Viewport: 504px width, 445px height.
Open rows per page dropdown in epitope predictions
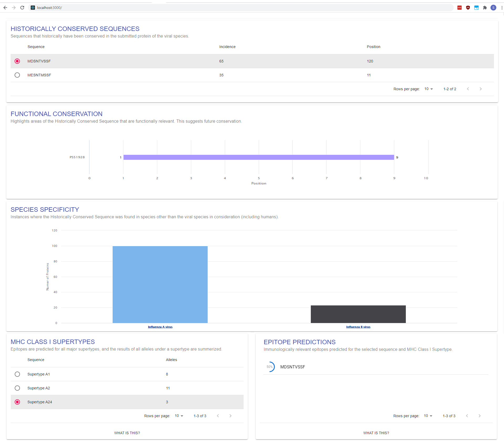tap(428, 416)
